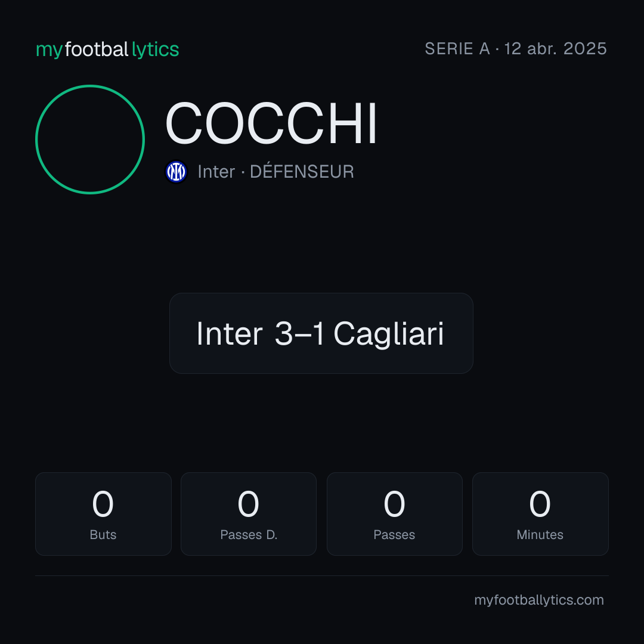Image resolution: width=644 pixels, height=644 pixels.
Task: Click the 3–1 score numbers
Action: 299,333
